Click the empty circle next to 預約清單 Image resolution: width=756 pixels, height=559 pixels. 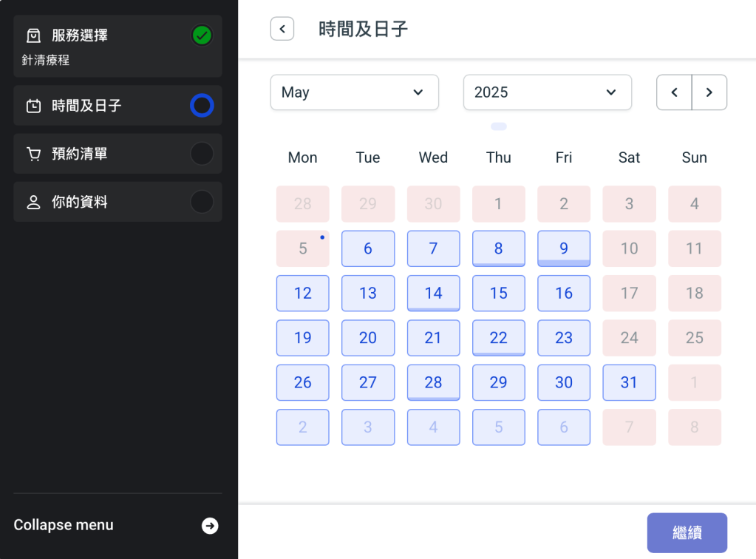(x=202, y=154)
